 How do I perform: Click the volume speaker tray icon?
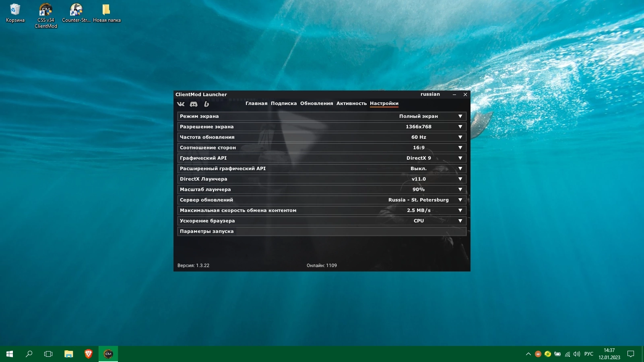(576, 354)
